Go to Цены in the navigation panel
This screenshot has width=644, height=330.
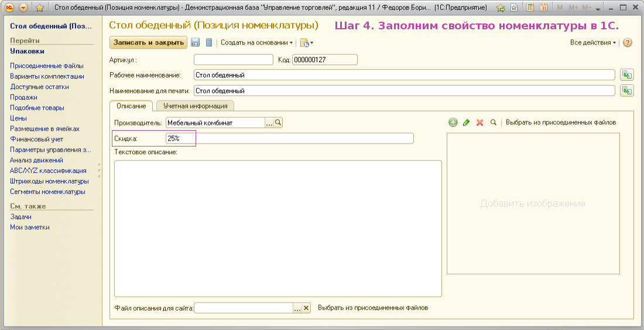tap(18, 118)
